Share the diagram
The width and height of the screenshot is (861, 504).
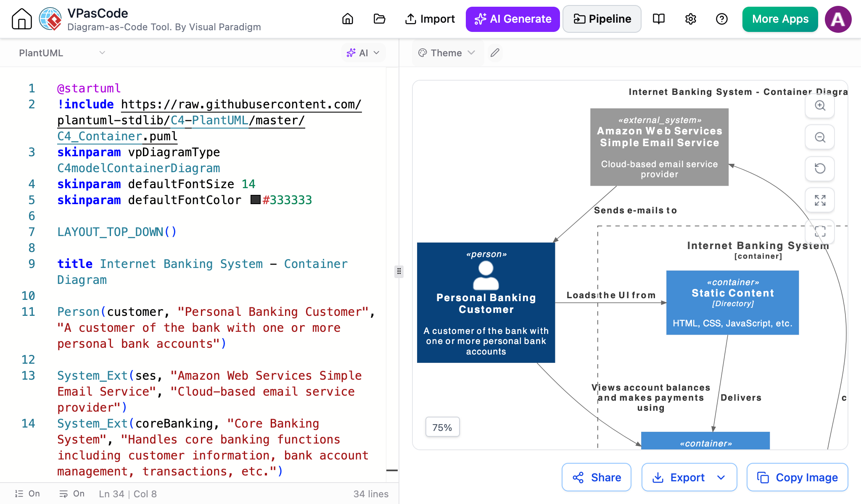[x=597, y=477]
